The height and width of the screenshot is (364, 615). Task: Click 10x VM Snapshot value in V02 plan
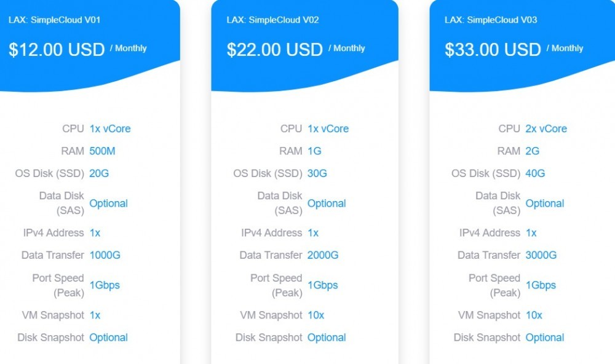click(316, 315)
